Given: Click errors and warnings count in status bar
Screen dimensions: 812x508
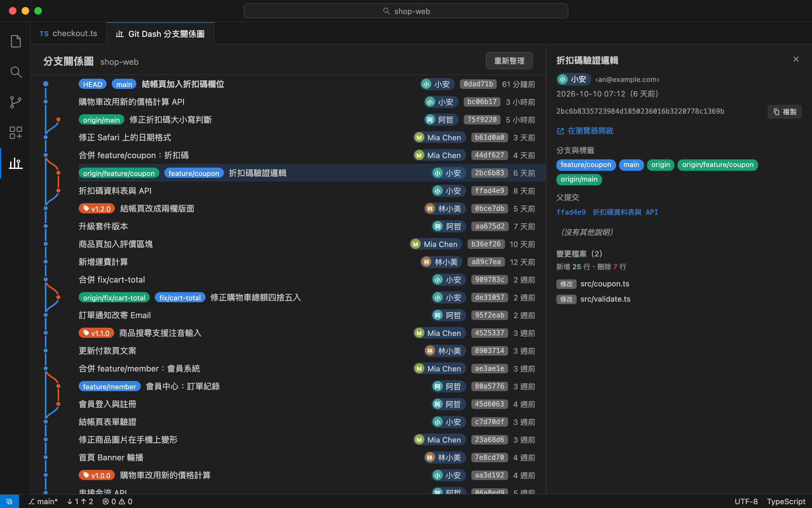Looking at the screenshot, I should (x=117, y=501).
